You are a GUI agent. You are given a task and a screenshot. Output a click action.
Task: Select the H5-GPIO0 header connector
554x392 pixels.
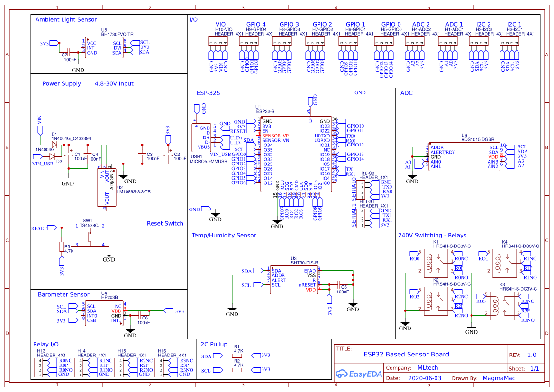coord(384,41)
